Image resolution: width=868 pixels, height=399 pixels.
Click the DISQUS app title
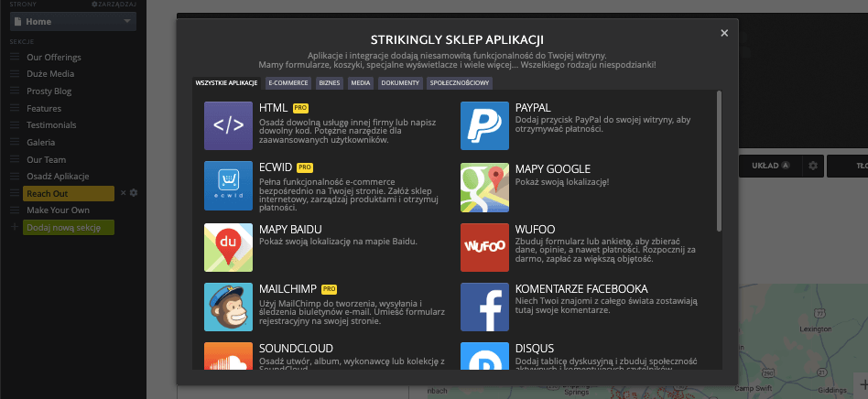535,349
